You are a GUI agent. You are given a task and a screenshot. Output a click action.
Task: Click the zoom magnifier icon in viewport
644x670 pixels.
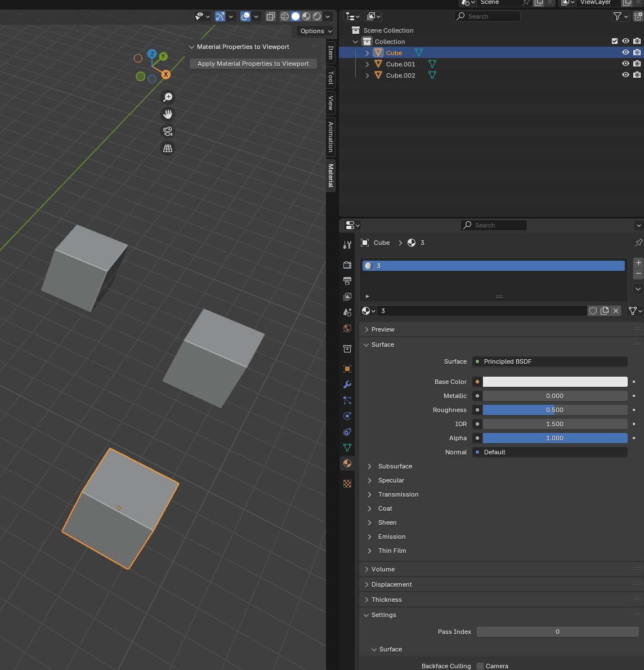pyautogui.click(x=168, y=97)
